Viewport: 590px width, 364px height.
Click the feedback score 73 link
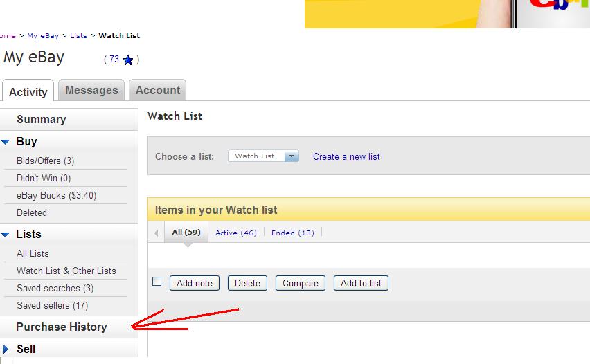pyautogui.click(x=114, y=59)
